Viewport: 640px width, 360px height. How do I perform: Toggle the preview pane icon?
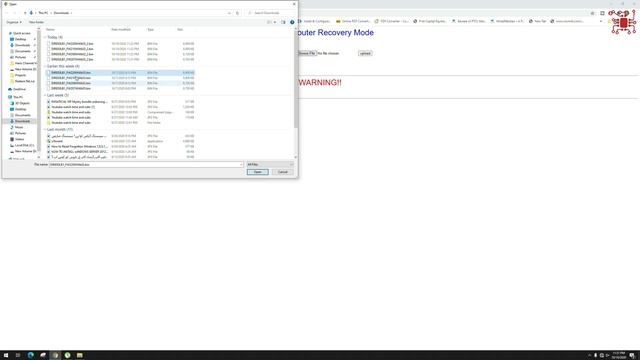coord(283,22)
